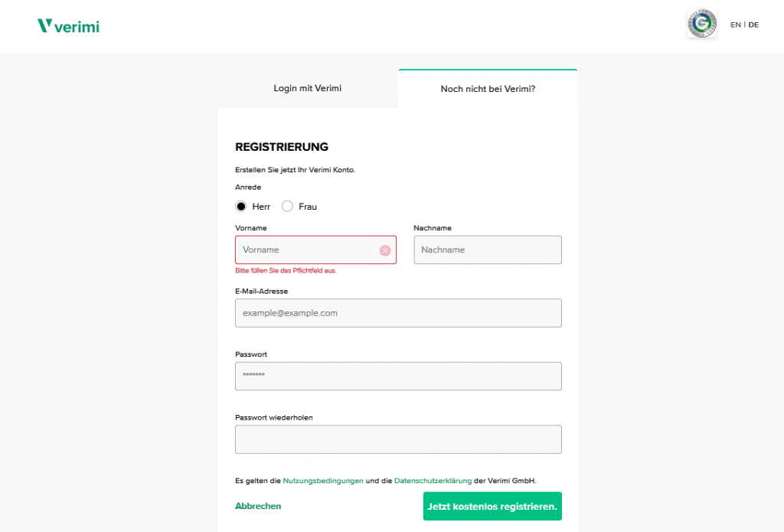This screenshot has height=532, width=784.
Task: Click Jetzt kostenlos registrieren button
Action: pos(492,506)
